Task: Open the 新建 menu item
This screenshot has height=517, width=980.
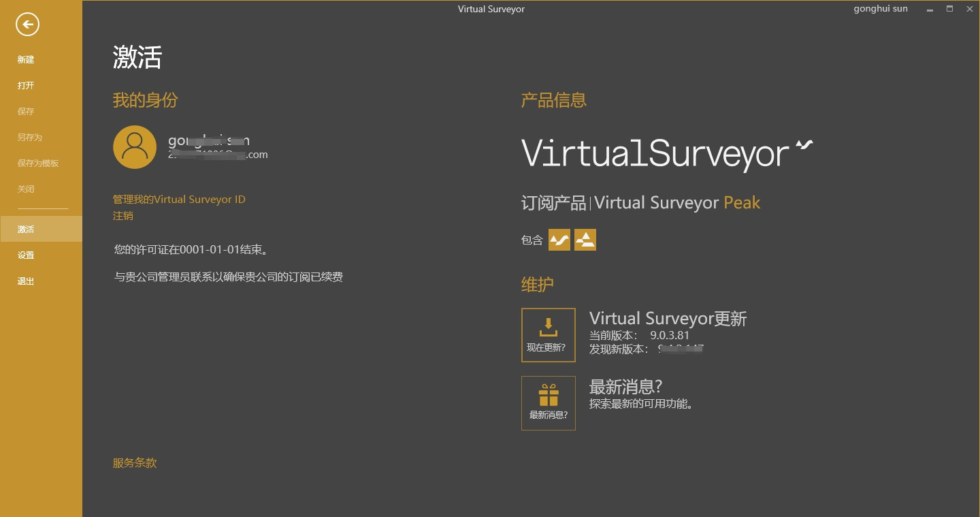Action: tap(26, 60)
